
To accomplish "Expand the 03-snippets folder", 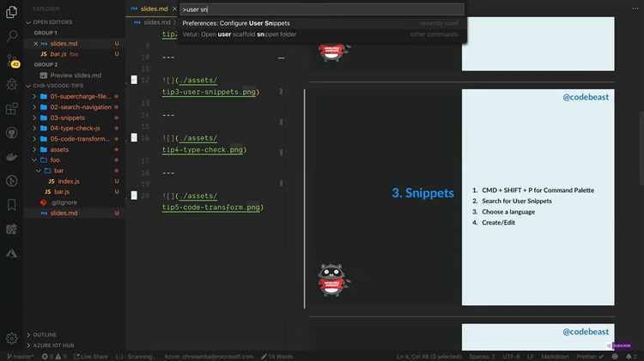I will click(67, 117).
